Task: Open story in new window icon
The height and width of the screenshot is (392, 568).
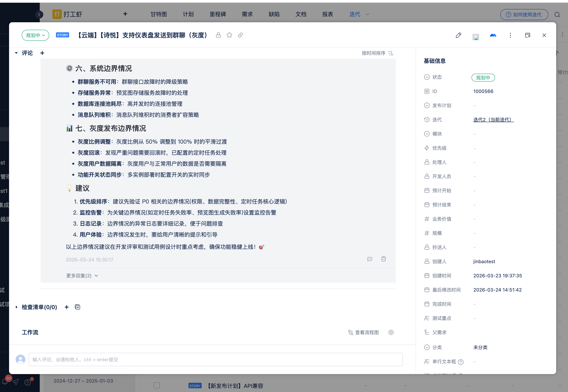Action: pyautogui.click(x=527, y=35)
